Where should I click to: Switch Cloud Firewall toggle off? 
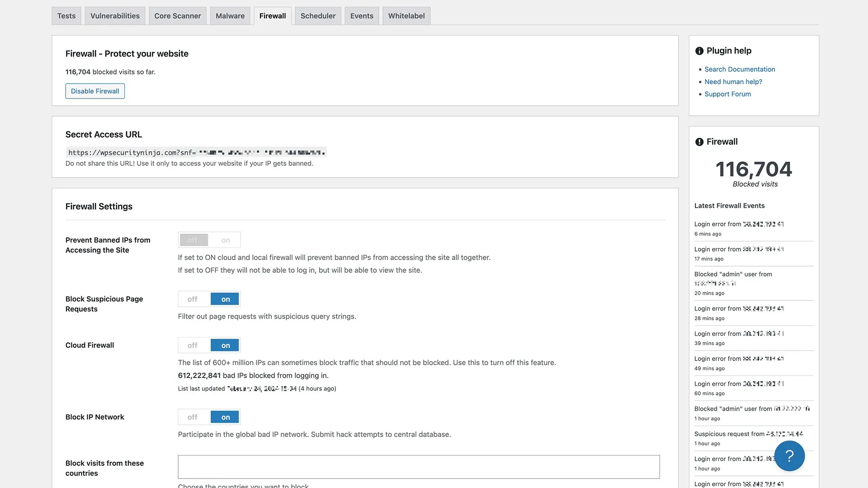click(x=193, y=345)
